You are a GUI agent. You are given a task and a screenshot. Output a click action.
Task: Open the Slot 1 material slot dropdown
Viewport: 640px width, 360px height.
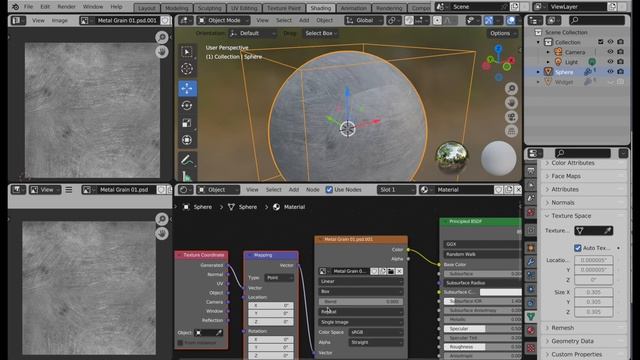396,190
